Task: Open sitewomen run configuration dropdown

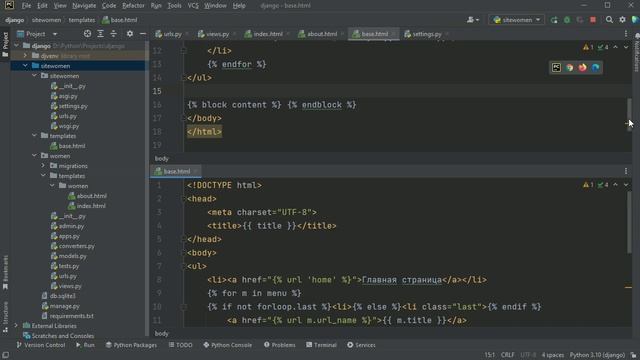Action: [x=516, y=20]
